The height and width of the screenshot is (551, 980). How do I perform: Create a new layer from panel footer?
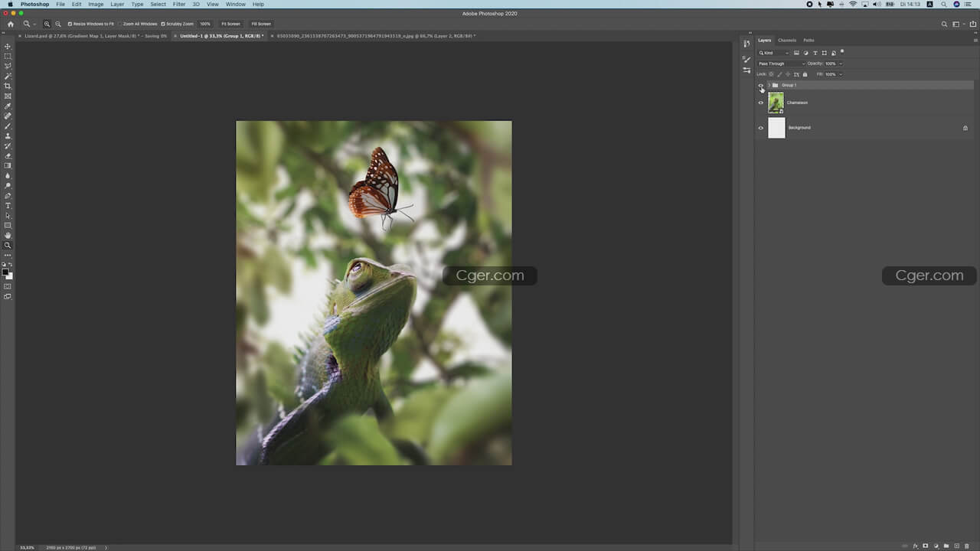[x=956, y=546]
